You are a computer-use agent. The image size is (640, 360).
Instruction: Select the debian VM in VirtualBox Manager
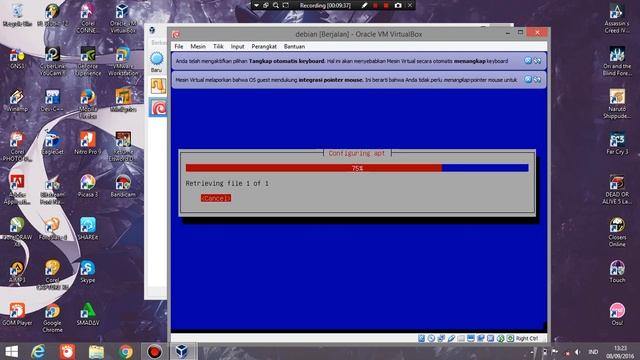pyautogui.click(x=158, y=108)
